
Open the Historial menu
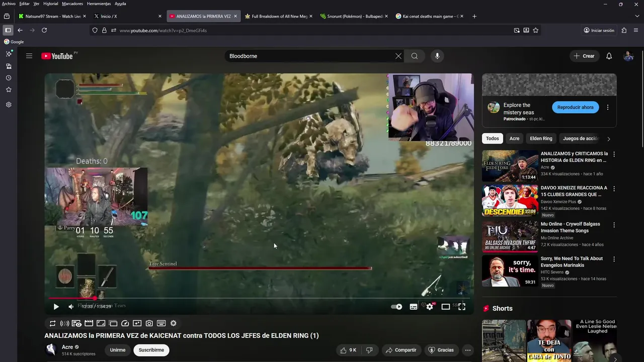click(50, 4)
